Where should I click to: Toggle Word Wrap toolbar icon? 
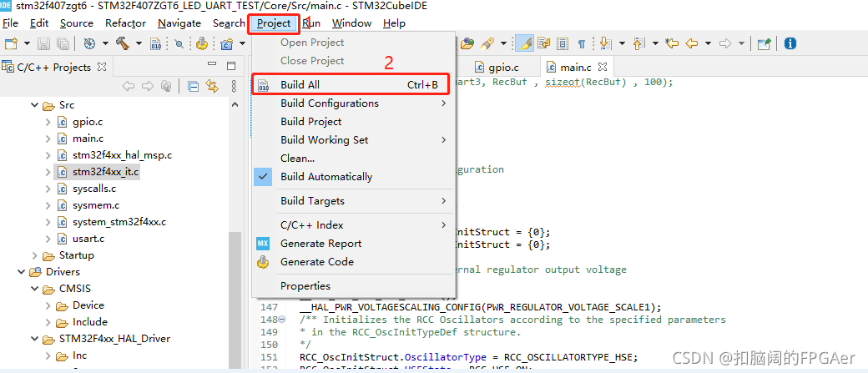pos(543,43)
